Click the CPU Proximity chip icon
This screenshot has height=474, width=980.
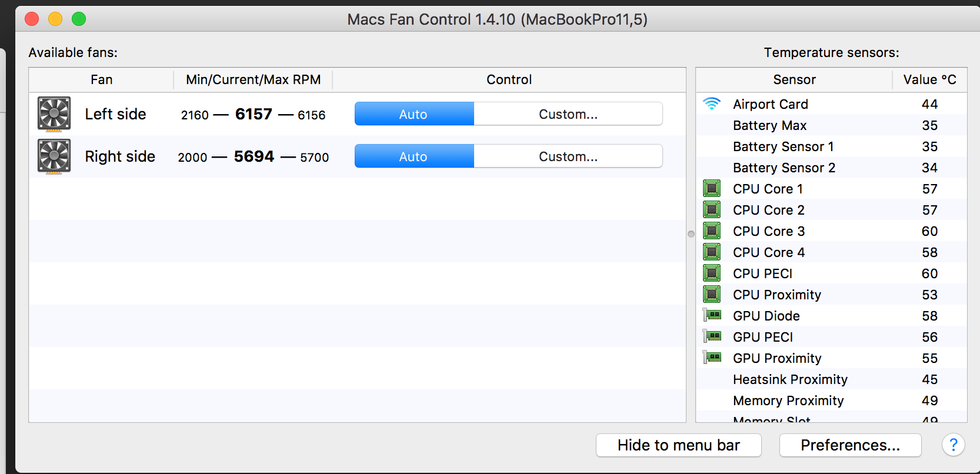click(712, 295)
